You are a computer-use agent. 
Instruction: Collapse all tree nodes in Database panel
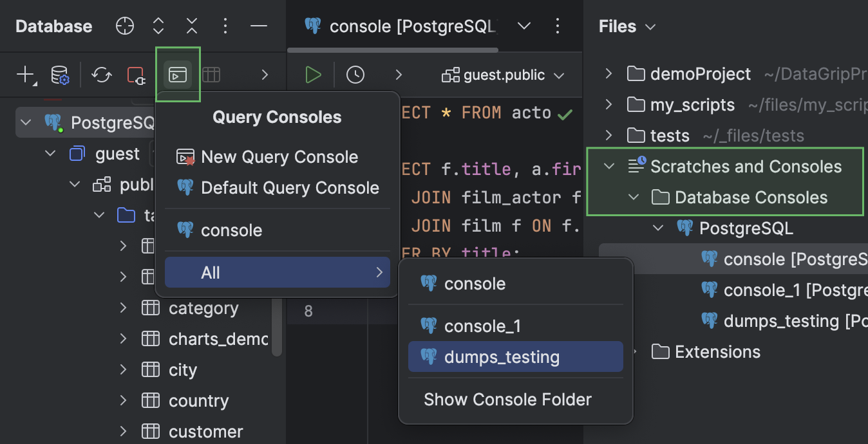191,26
